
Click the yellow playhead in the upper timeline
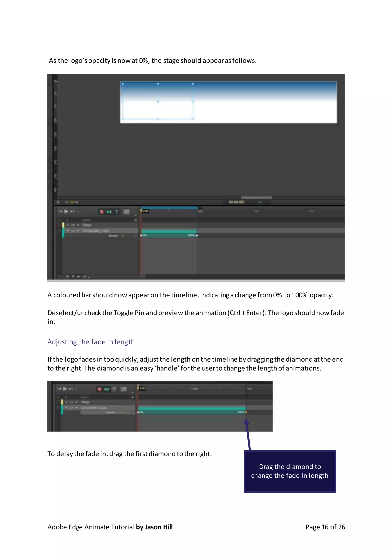point(141,211)
